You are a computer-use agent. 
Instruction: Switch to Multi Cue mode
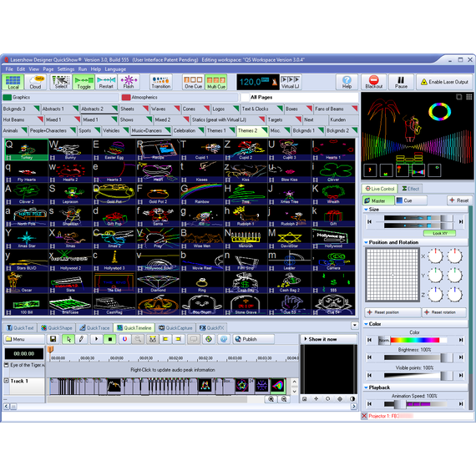click(x=216, y=82)
